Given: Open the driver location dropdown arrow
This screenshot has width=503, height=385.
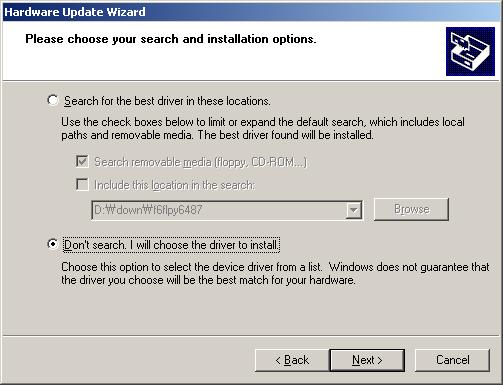Looking at the screenshot, I should pos(354,210).
